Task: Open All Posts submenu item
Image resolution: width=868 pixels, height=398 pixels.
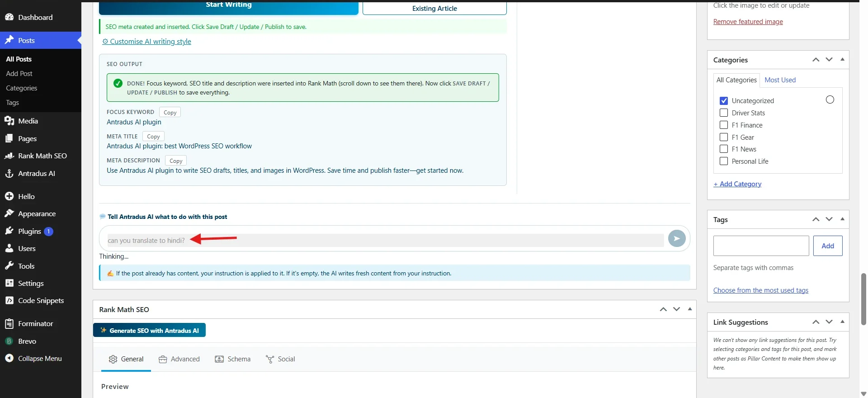Action: (19, 59)
